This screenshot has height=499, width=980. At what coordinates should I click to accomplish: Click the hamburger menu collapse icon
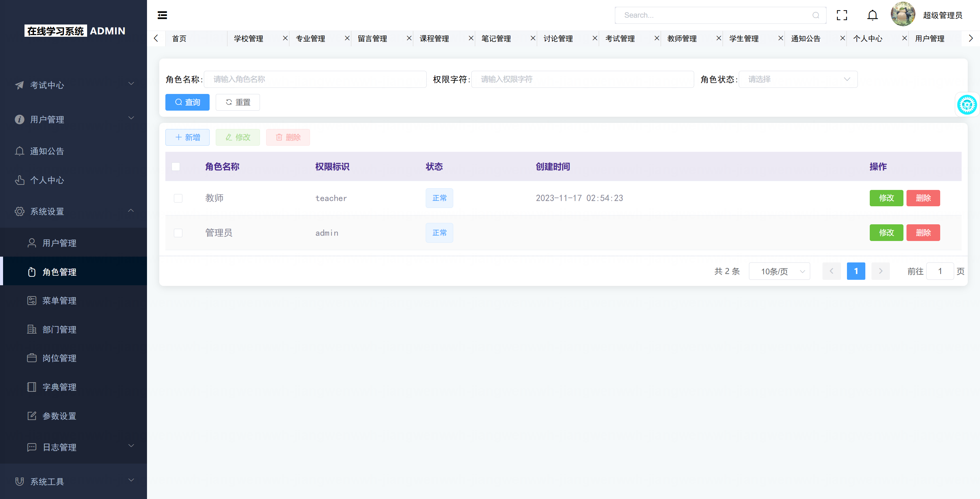pos(162,15)
